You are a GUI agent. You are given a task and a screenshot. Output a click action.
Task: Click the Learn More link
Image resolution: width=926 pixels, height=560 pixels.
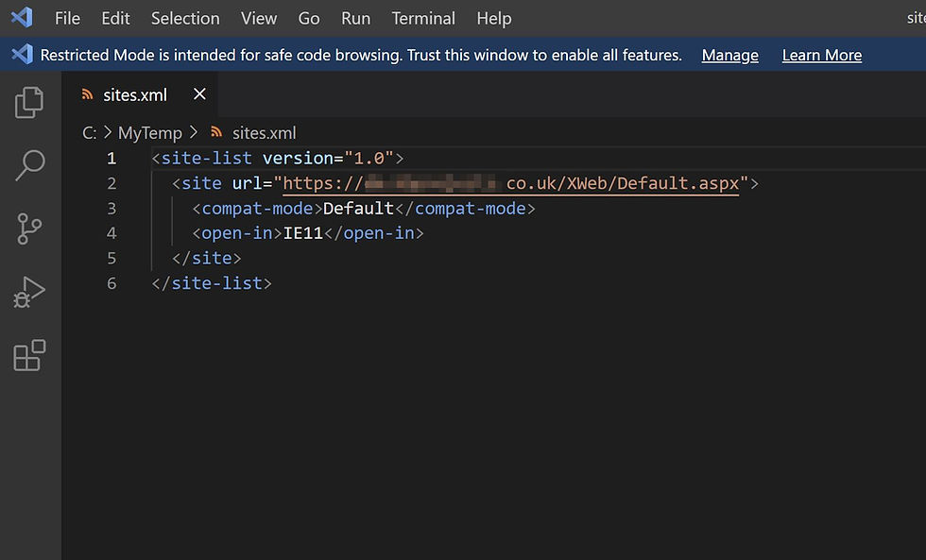821,55
